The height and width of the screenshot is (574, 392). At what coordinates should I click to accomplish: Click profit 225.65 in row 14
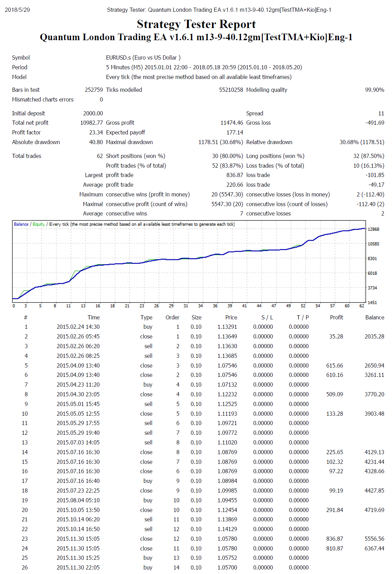coord(335,452)
